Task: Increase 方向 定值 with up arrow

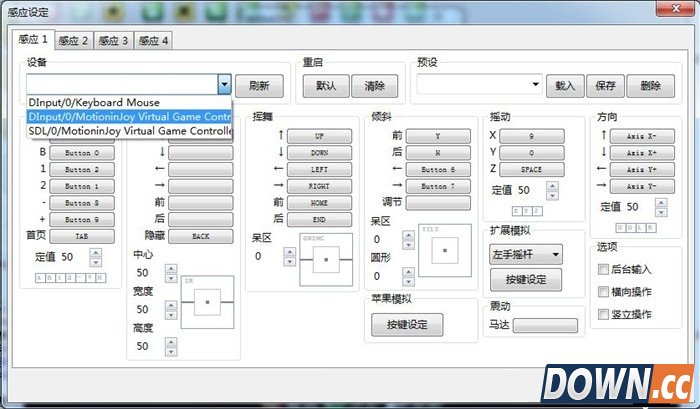Action: coord(661,202)
